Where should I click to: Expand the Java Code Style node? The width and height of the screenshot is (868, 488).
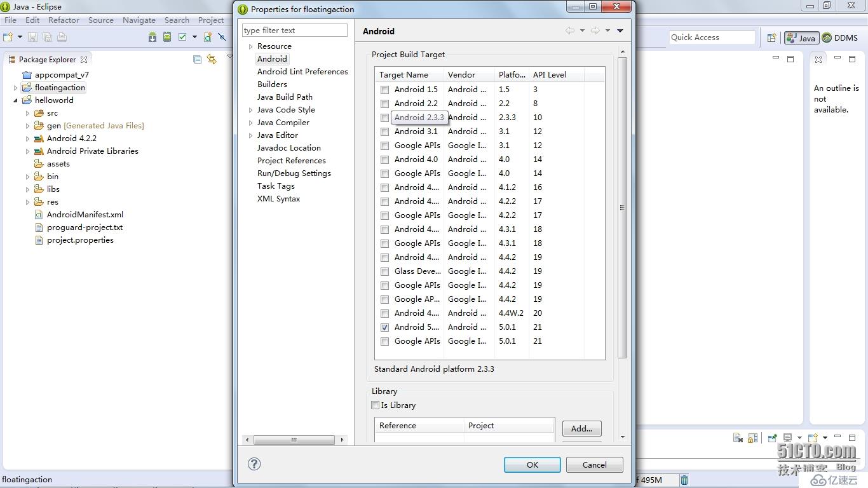(x=251, y=110)
